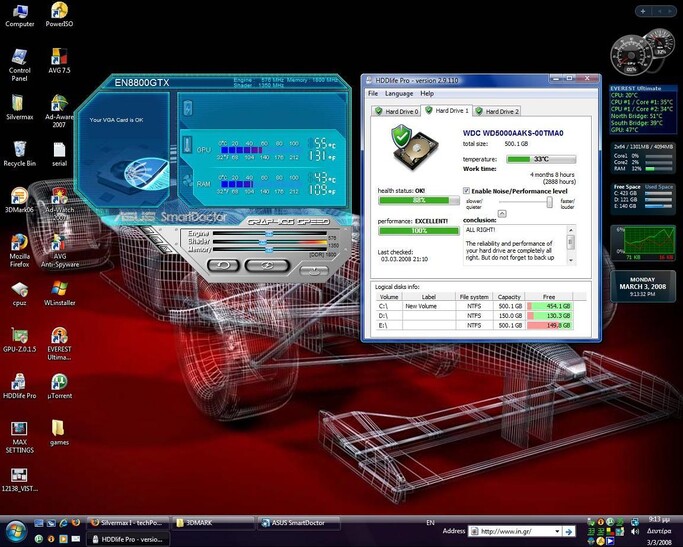Open the Computer desktop icon
This screenshot has width=683, height=547.
pyautogui.click(x=20, y=15)
